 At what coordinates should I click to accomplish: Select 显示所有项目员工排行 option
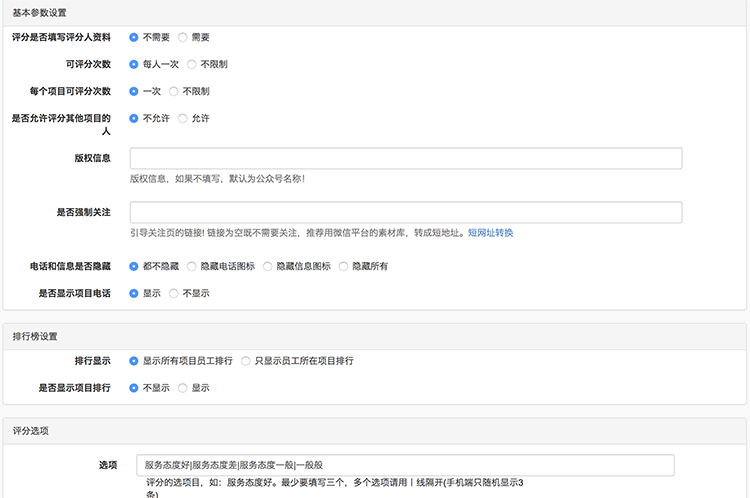coord(133,361)
